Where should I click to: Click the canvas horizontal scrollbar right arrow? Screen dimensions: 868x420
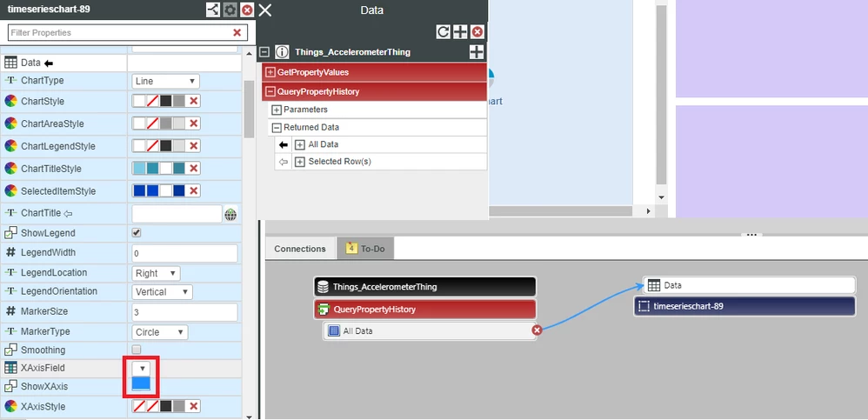click(x=648, y=211)
